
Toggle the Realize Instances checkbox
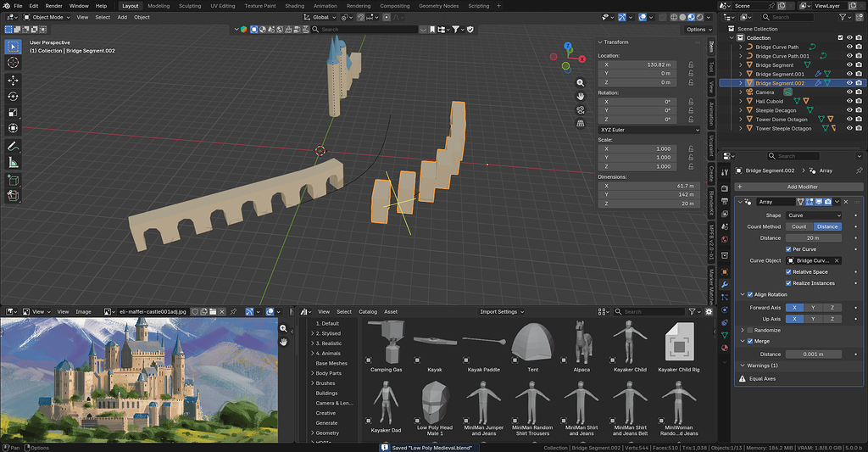click(x=788, y=283)
